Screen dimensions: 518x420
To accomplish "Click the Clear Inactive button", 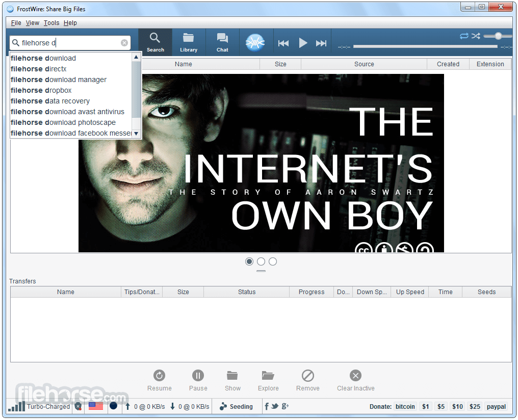I will (355, 380).
